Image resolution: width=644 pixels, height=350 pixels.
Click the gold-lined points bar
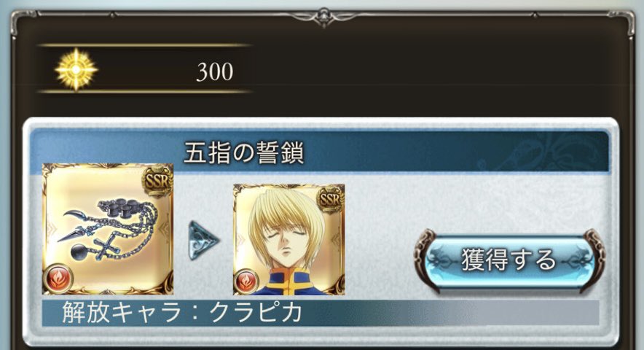click(144, 69)
